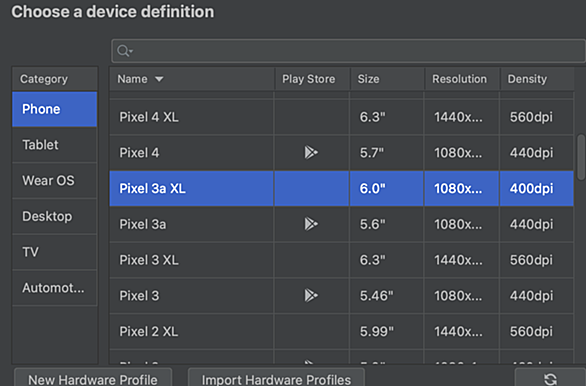586x386 pixels.
Task: Click the 560dpi cell in Pixel 2 XL row
Action: (x=537, y=331)
